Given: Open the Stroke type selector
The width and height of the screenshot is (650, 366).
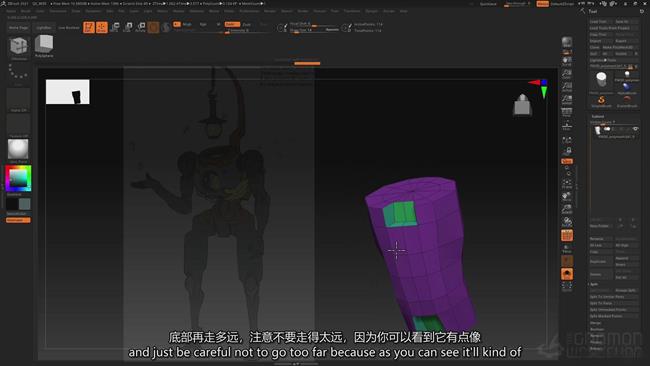Looking at the screenshot, I should [18, 74].
